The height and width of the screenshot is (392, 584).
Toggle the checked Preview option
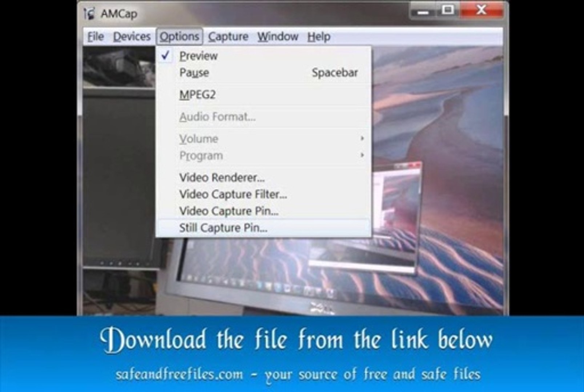[x=264, y=56]
